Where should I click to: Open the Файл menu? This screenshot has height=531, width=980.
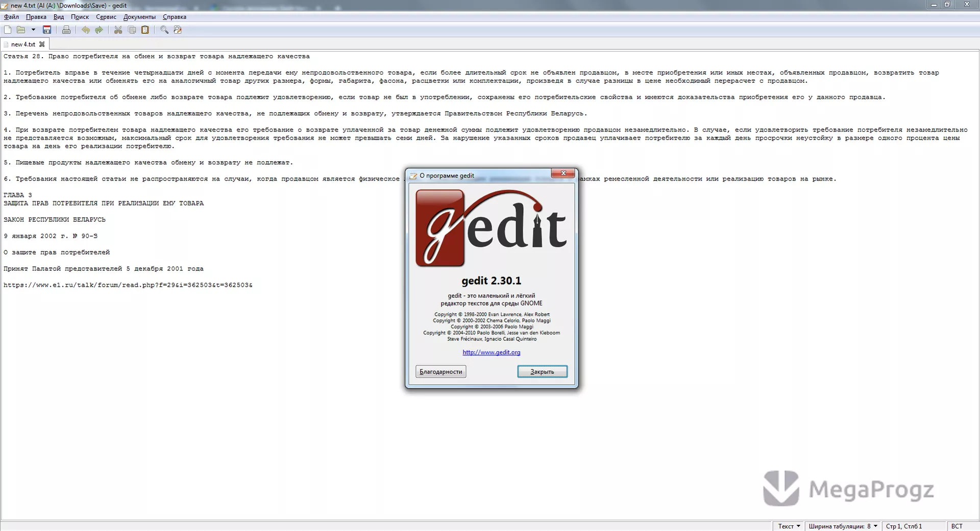pyautogui.click(x=11, y=17)
